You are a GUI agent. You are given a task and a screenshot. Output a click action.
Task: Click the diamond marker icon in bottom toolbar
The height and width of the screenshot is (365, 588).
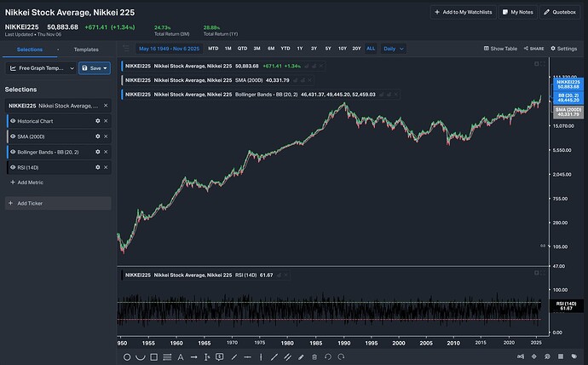click(x=534, y=356)
